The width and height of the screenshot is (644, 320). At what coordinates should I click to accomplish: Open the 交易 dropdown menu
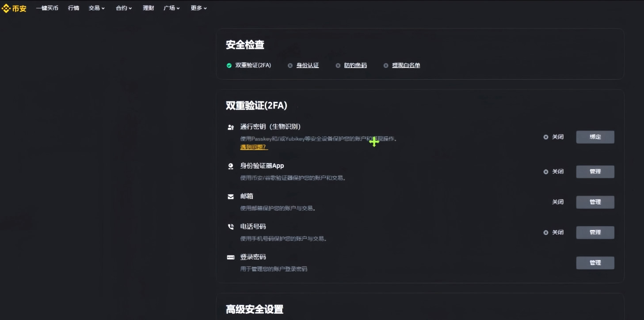[96, 8]
